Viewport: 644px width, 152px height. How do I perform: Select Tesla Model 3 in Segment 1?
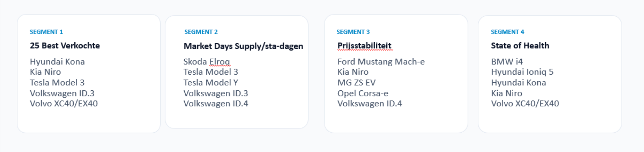tap(57, 82)
